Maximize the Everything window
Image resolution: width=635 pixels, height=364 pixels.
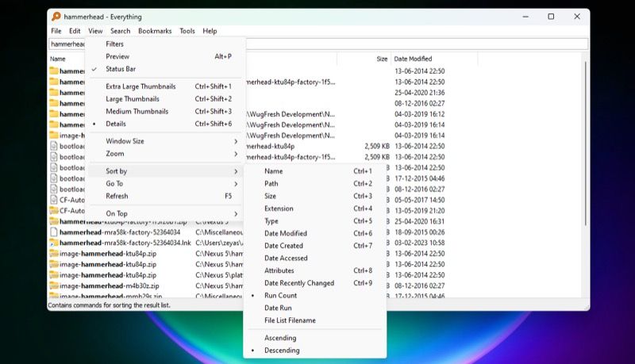coord(551,16)
